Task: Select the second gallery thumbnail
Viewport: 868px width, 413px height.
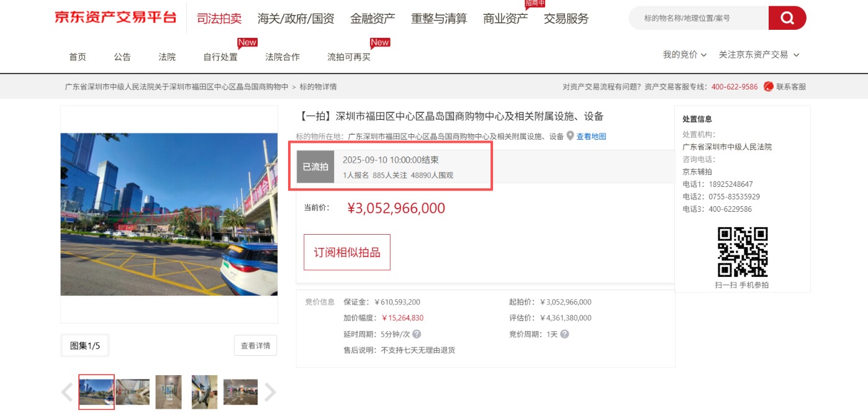Action: [133, 392]
